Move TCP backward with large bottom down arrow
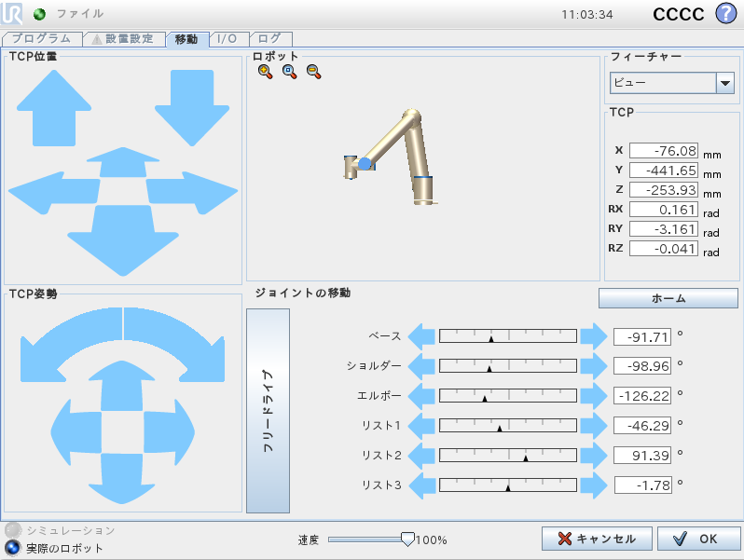Image resolution: width=744 pixels, height=560 pixels. click(123, 240)
